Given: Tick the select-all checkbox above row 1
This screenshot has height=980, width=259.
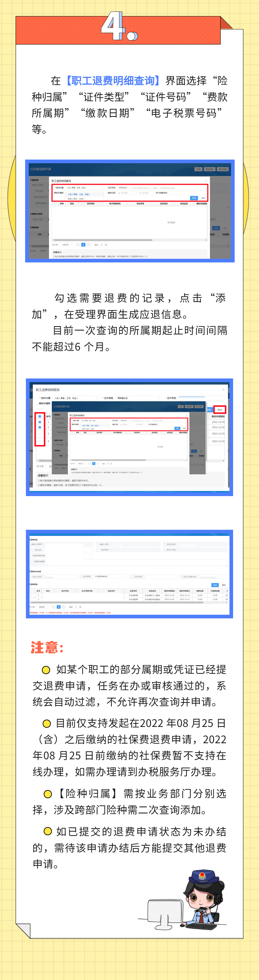Looking at the screenshot, I should coord(40,416).
